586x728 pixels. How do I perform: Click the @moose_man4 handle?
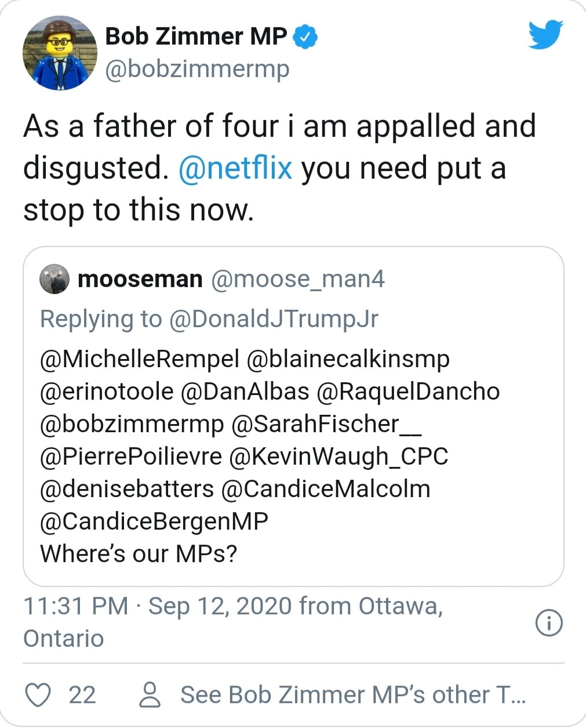click(x=298, y=279)
